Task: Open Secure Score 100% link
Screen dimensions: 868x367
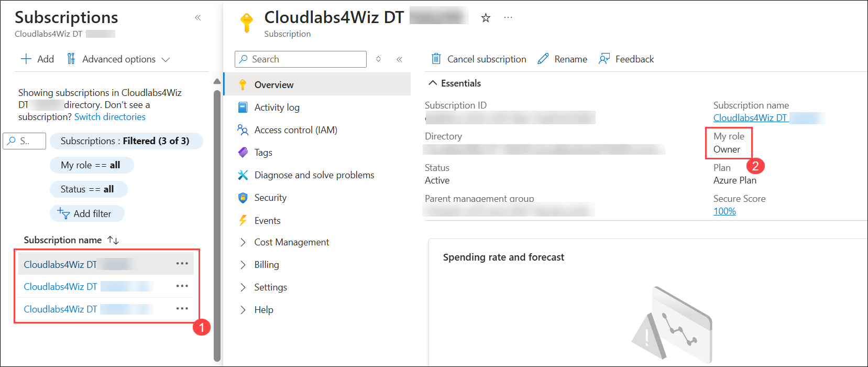Action: pos(724,211)
